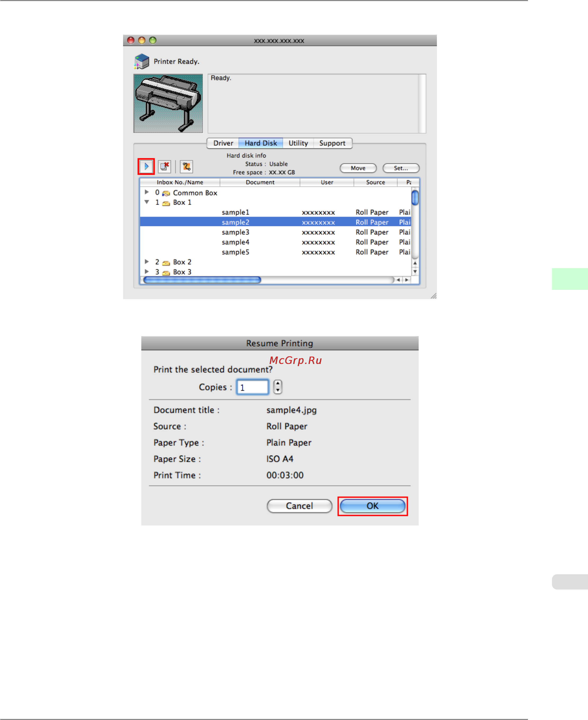
Task: Open the Support tab
Action: tap(332, 143)
